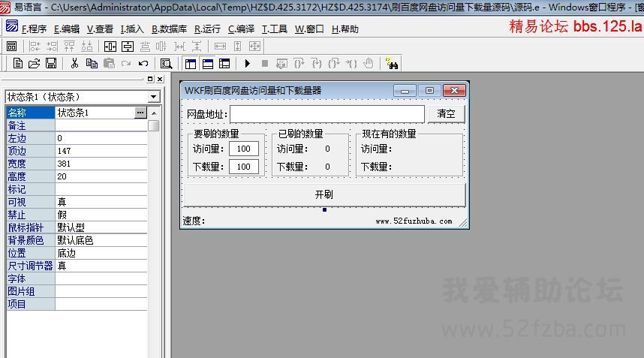Make selected components the same height
Image resolution: width=644 pixels, height=358 pixels.
(x=237, y=47)
